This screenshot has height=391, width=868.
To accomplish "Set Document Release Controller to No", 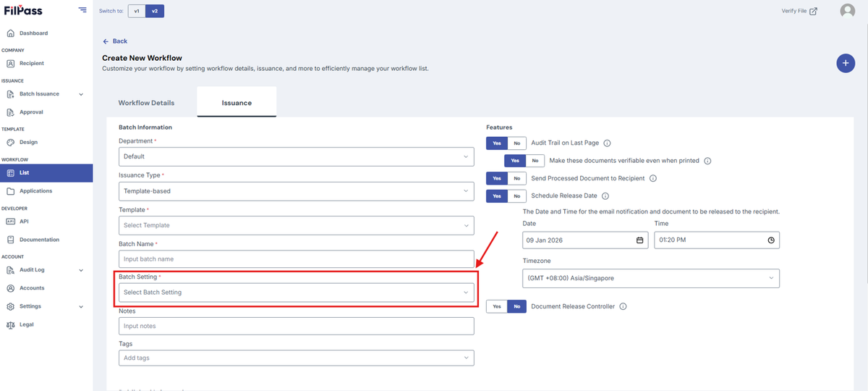I will click(516, 306).
